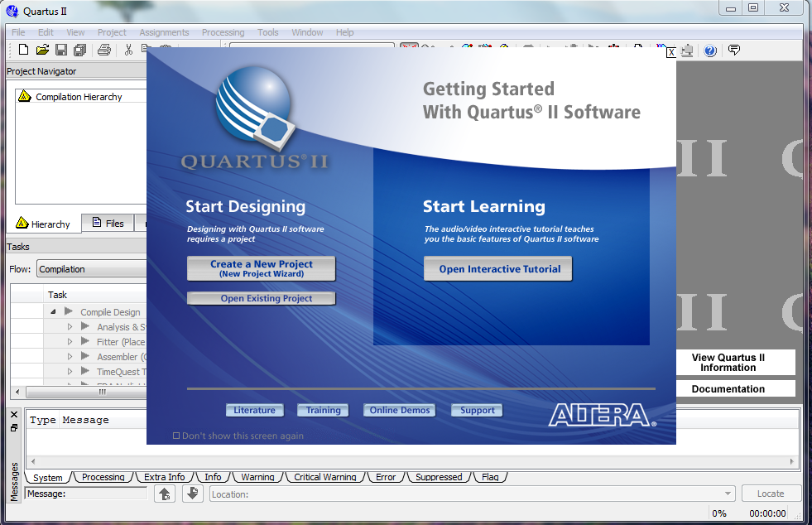Screen dimensions: 812x525
Task: Switch to the Files tab
Action: coord(108,224)
